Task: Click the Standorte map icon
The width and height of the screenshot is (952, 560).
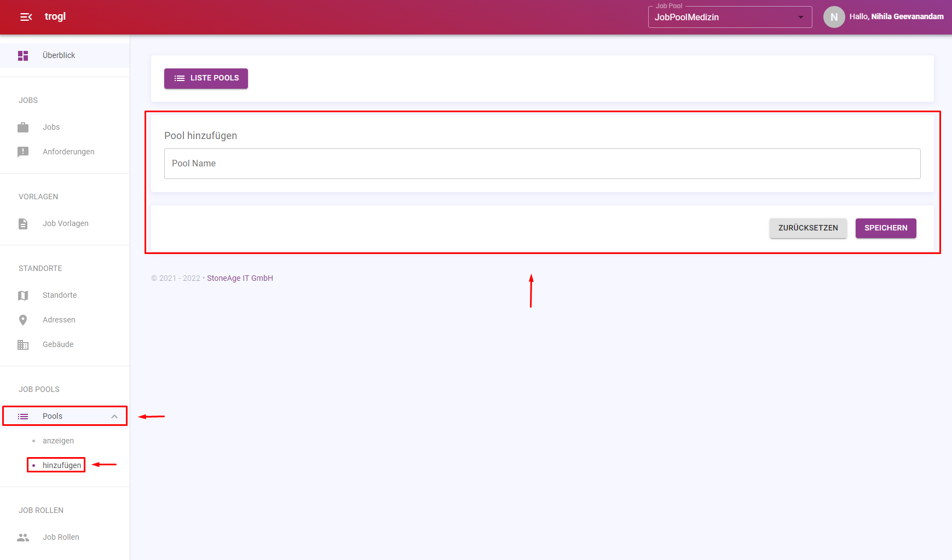Action: (x=23, y=296)
